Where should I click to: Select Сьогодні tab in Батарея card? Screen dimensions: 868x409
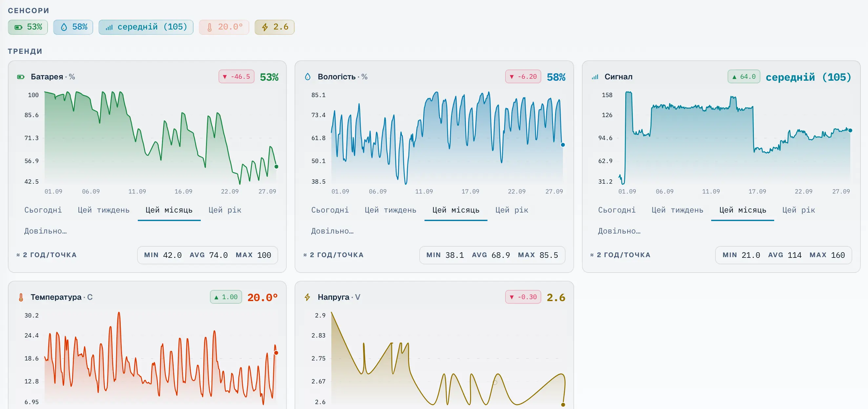43,210
